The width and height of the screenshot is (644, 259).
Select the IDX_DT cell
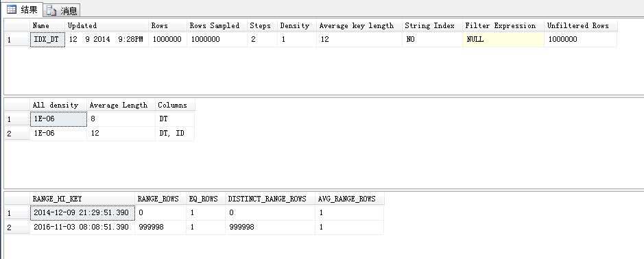47,40
